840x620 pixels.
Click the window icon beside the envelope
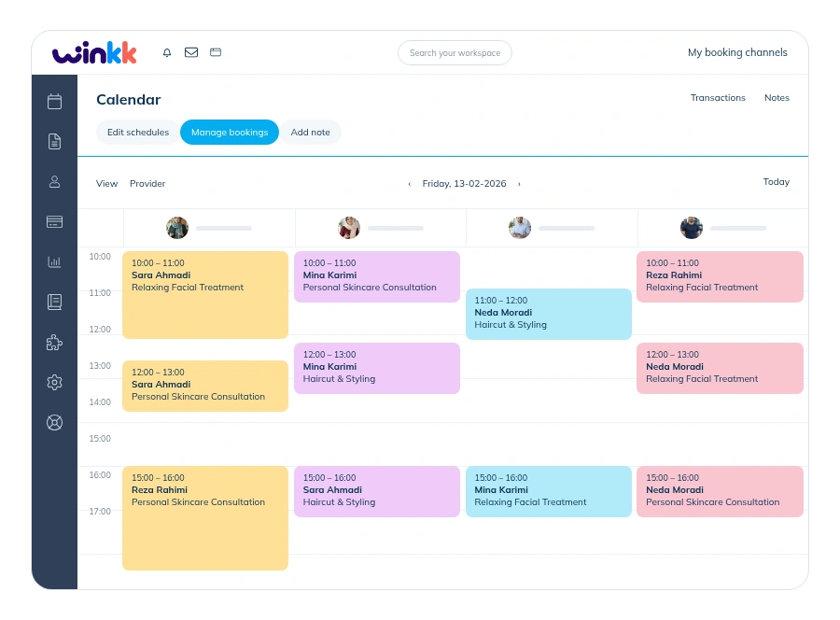coord(216,52)
